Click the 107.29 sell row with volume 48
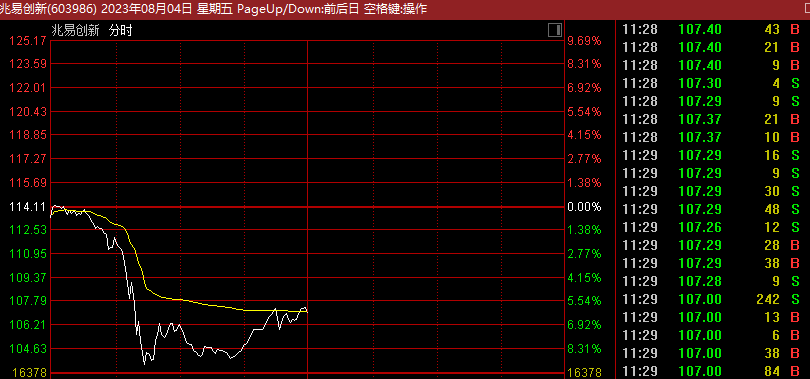 point(711,209)
